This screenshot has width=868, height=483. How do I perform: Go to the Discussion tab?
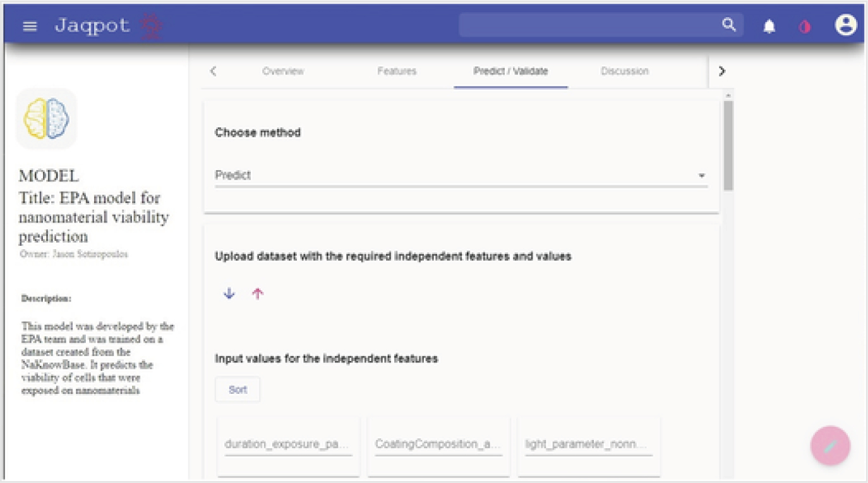624,71
